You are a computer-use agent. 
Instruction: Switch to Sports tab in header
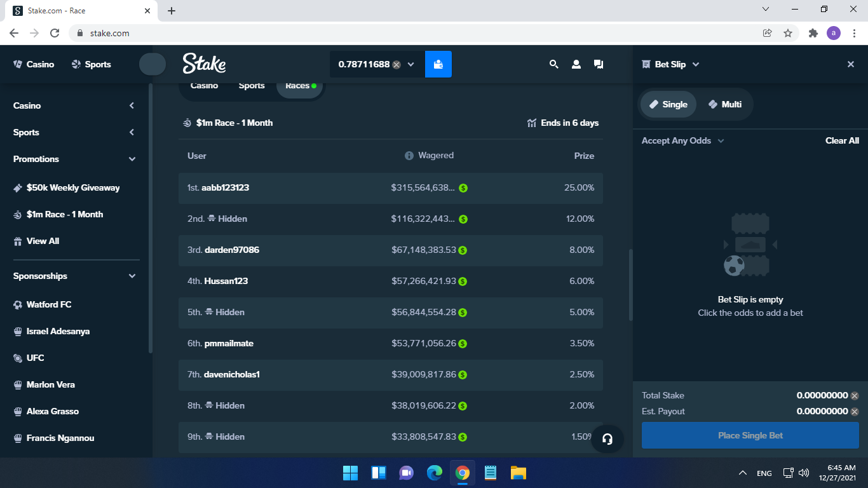tap(91, 64)
